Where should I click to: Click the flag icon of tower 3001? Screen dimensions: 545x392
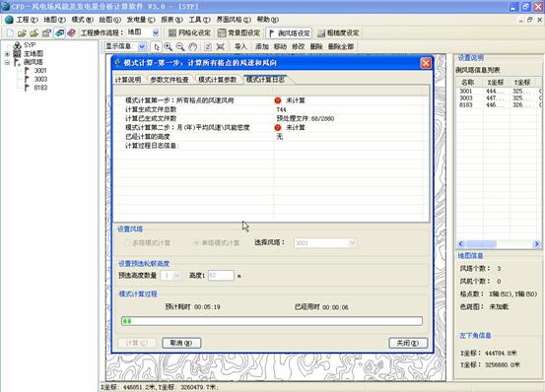(x=28, y=71)
